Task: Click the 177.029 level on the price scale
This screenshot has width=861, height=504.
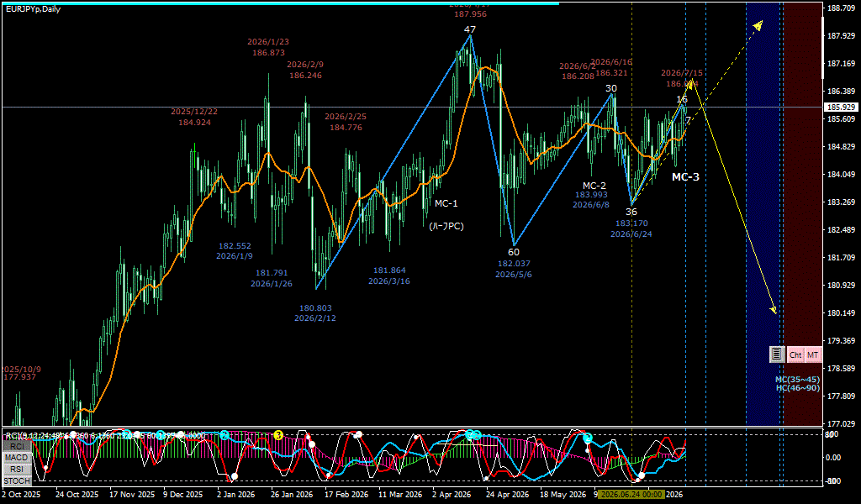Action: (x=841, y=423)
